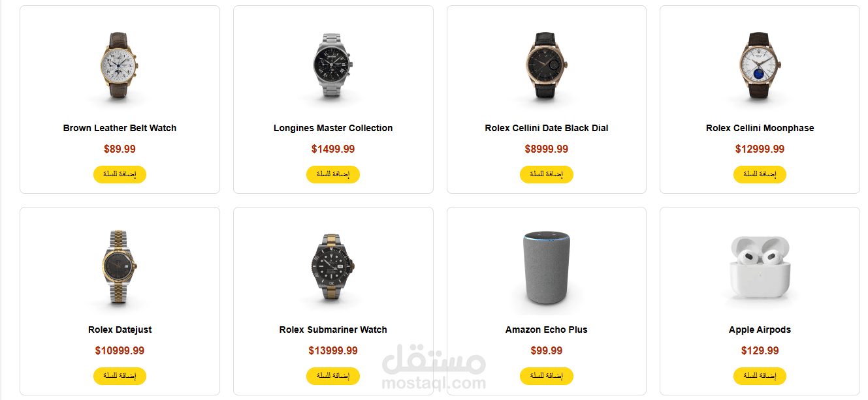Open the Rolex Cellini Moonphase watch image
The image size is (868, 400).
click(x=760, y=66)
